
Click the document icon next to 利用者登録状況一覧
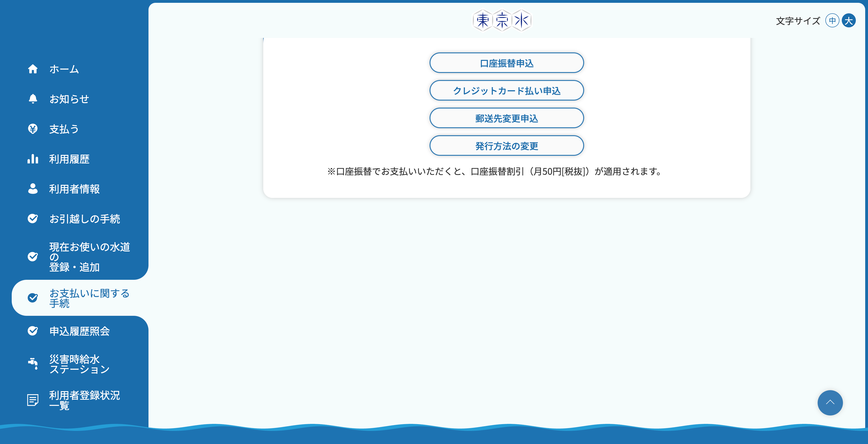point(33,400)
